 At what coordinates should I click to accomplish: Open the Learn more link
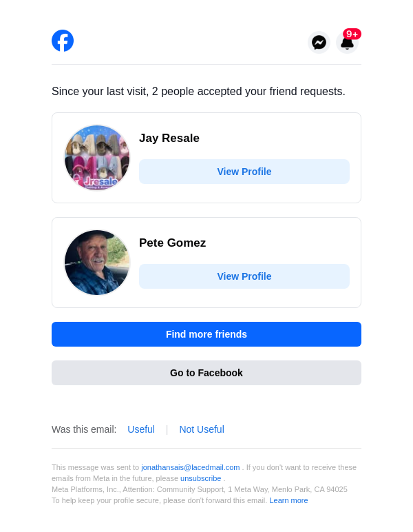288,500
